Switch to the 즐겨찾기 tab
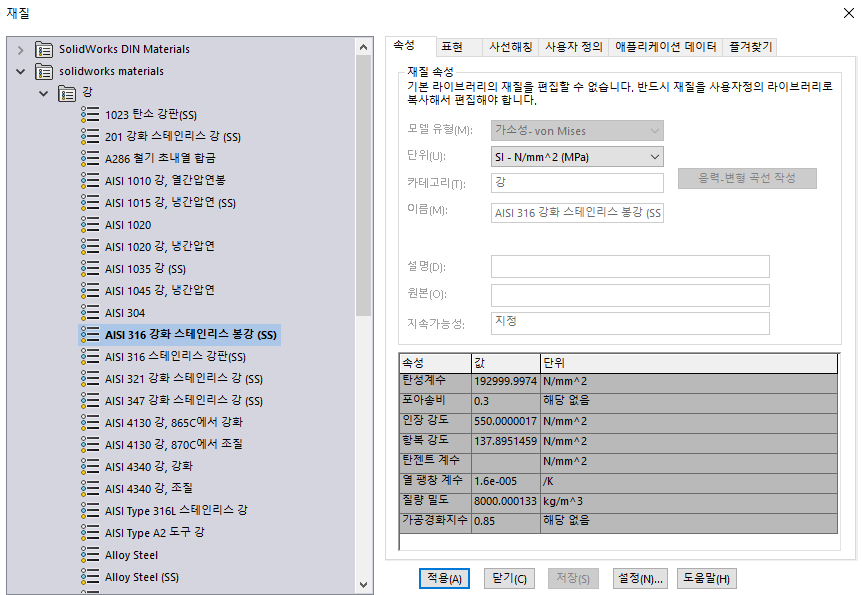This screenshot has height=595, width=862. (x=750, y=47)
